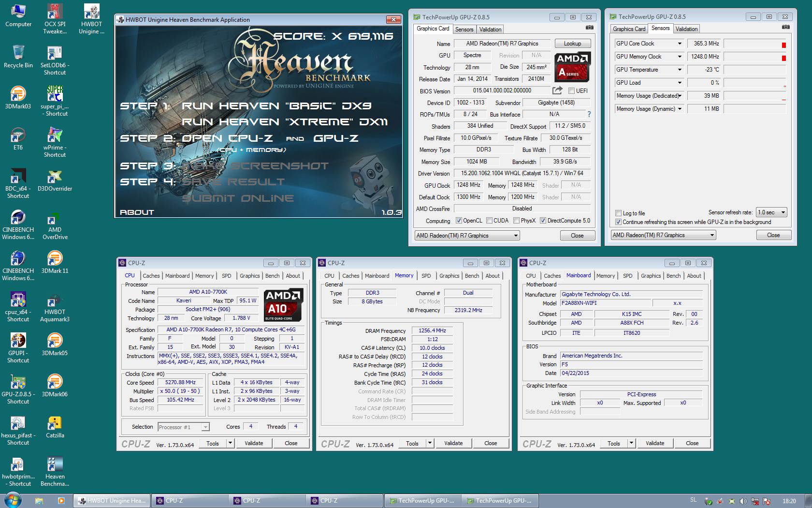Launch the HWBOT Aquamark3 desktop icon

[55, 307]
